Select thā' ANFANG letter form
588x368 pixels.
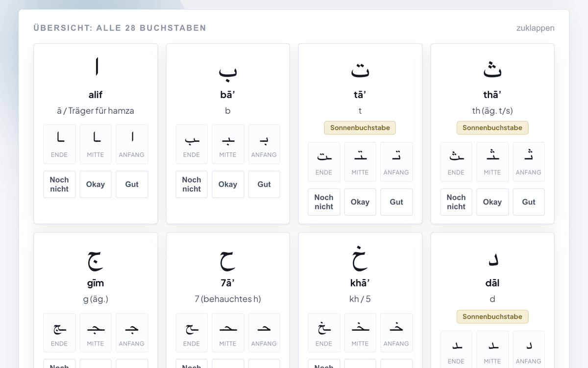pos(529,161)
